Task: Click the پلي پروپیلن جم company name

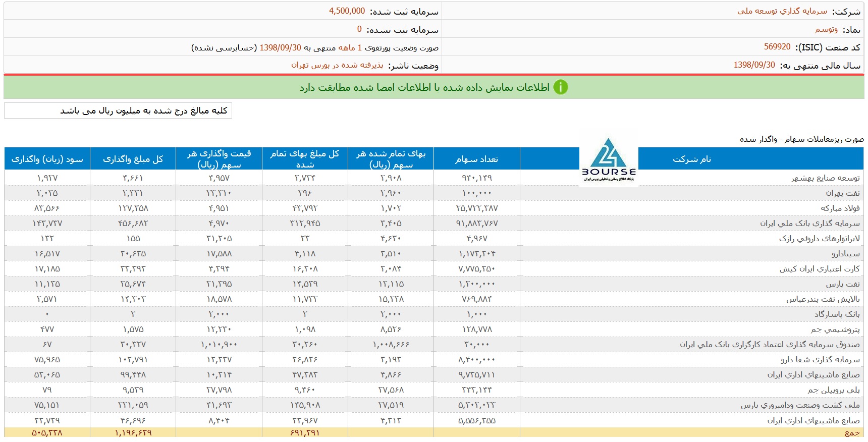Action: [834, 390]
